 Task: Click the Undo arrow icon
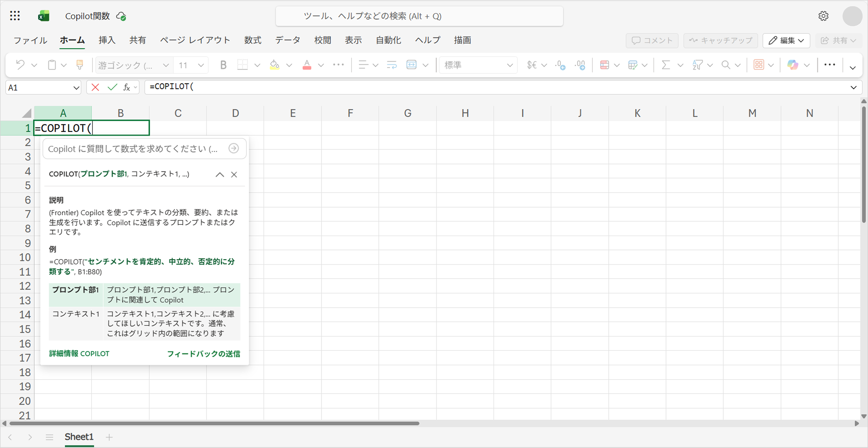click(20, 65)
